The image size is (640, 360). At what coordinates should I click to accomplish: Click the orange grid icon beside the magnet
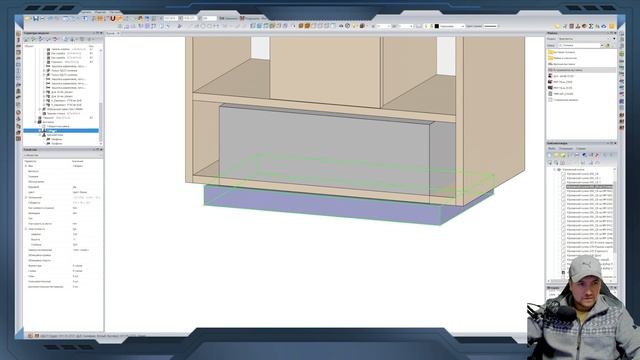pyautogui.click(x=100, y=19)
